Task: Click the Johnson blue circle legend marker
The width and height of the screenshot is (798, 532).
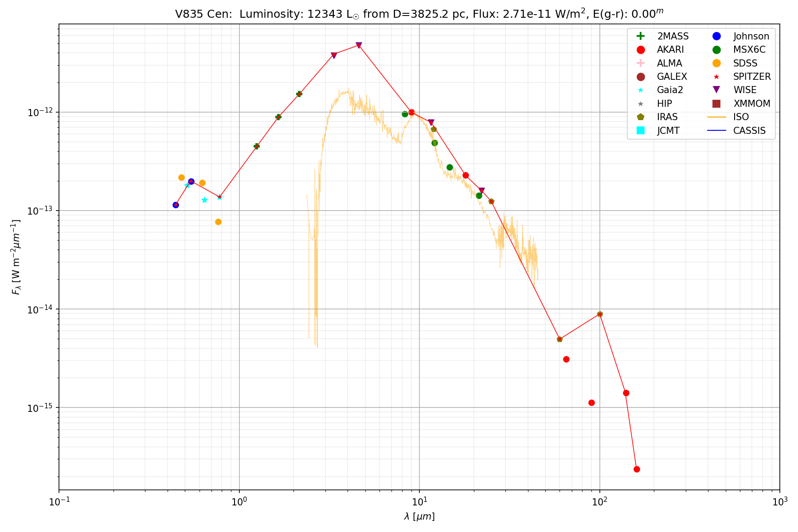Action: [x=716, y=36]
